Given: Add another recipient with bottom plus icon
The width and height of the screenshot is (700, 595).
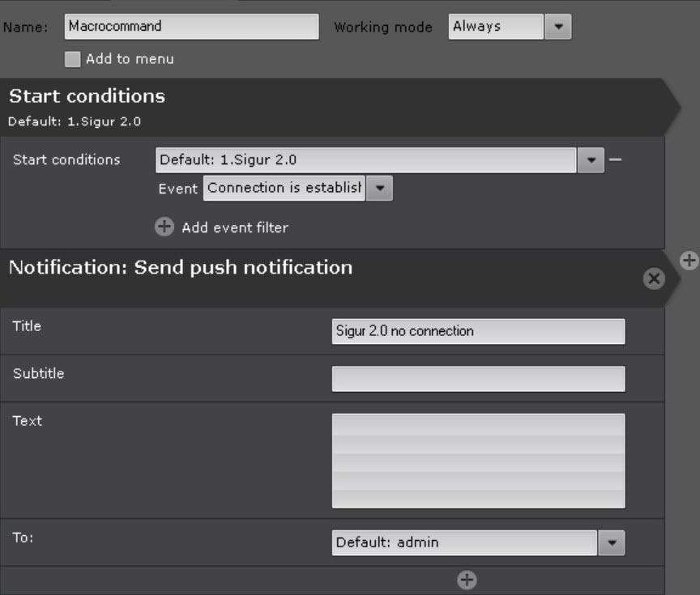Looking at the screenshot, I should [467, 580].
